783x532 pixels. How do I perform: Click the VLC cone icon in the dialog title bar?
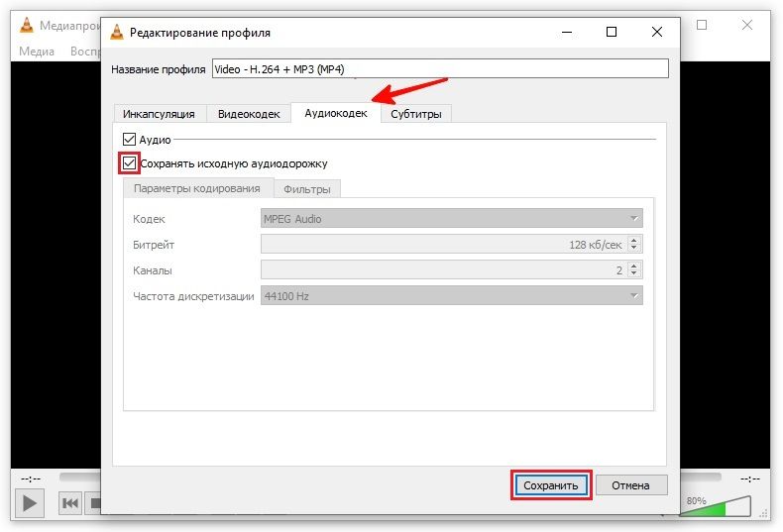120,32
